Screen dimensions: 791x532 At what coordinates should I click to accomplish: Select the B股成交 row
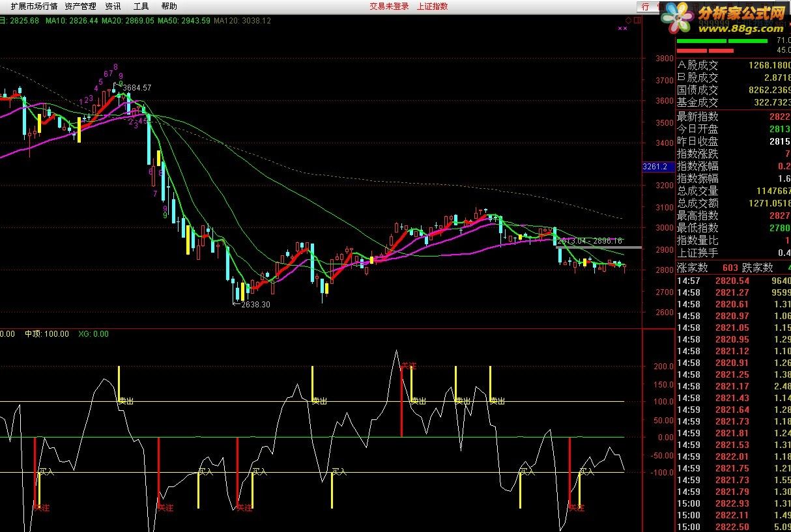click(733, 77)
